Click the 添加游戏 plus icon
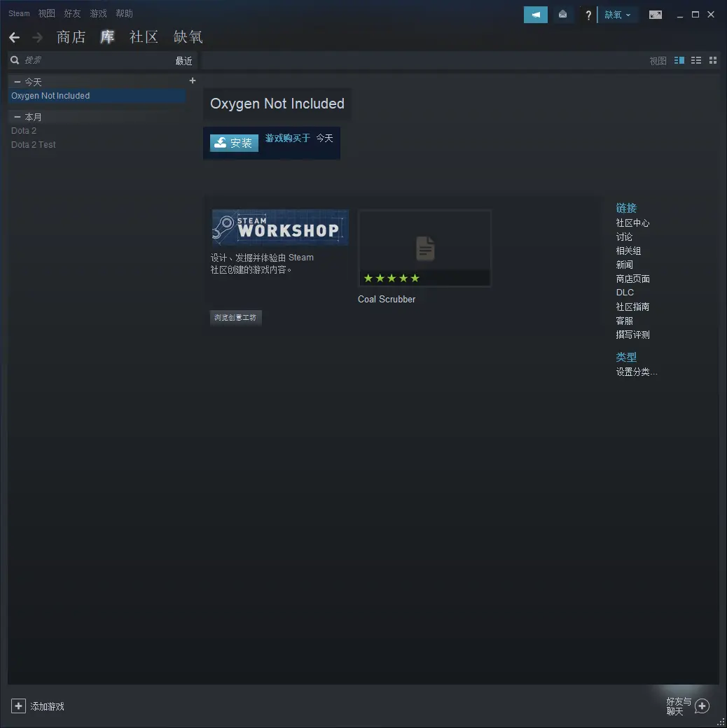 pyautogui.click(x=19, y=706)
